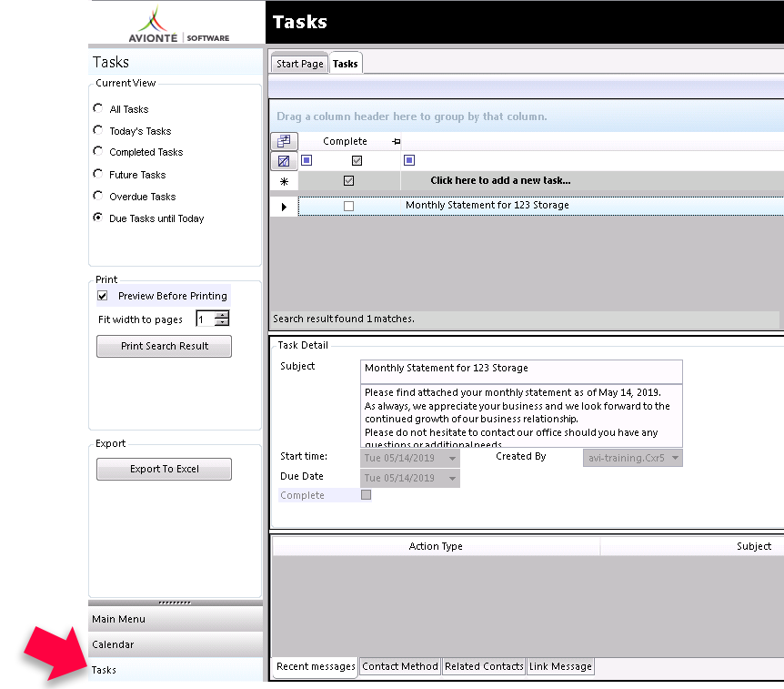Click the Subject field in Task Detail
784x689 pixels.
(x=521, y=371)
